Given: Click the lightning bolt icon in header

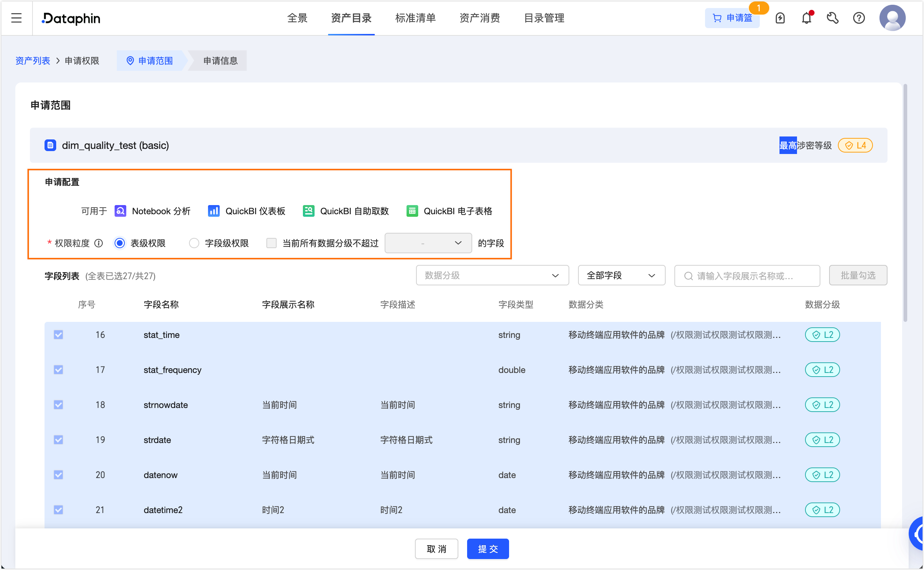Looking at the screenshot, I should 780,18.
